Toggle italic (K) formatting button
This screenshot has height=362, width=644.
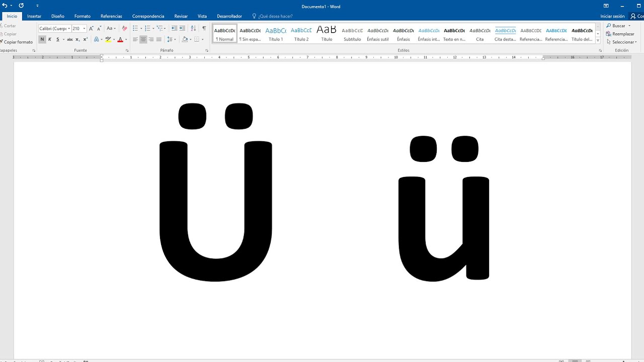[x=50, y=39]
